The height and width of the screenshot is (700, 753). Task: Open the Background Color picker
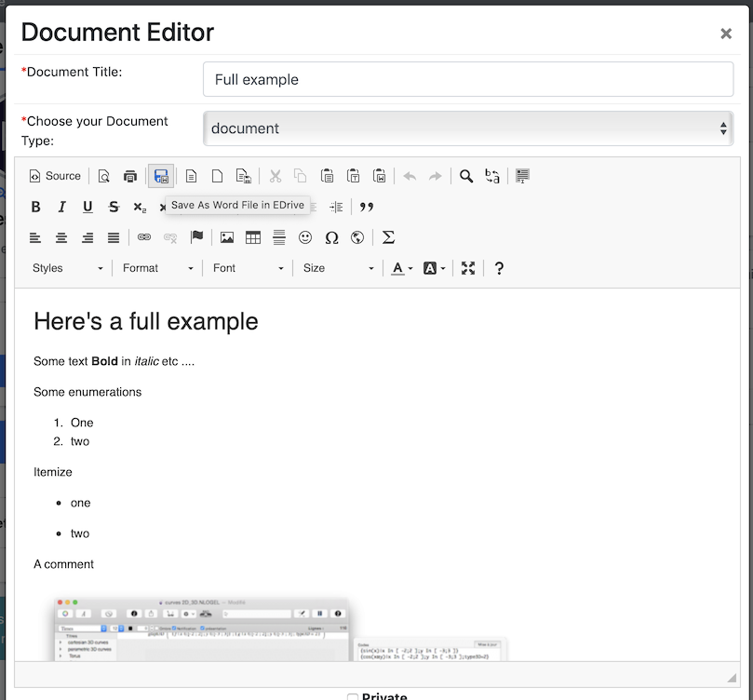[434, 268]
